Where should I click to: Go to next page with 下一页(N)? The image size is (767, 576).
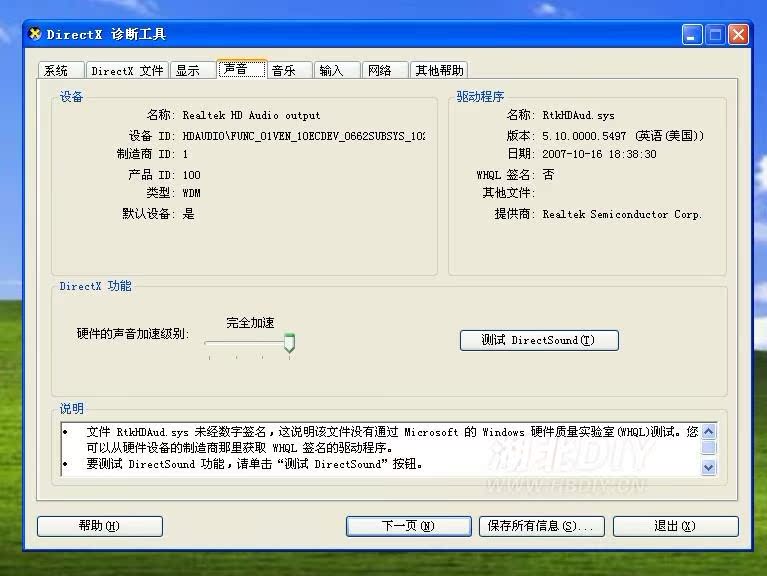tap(408, 526)
